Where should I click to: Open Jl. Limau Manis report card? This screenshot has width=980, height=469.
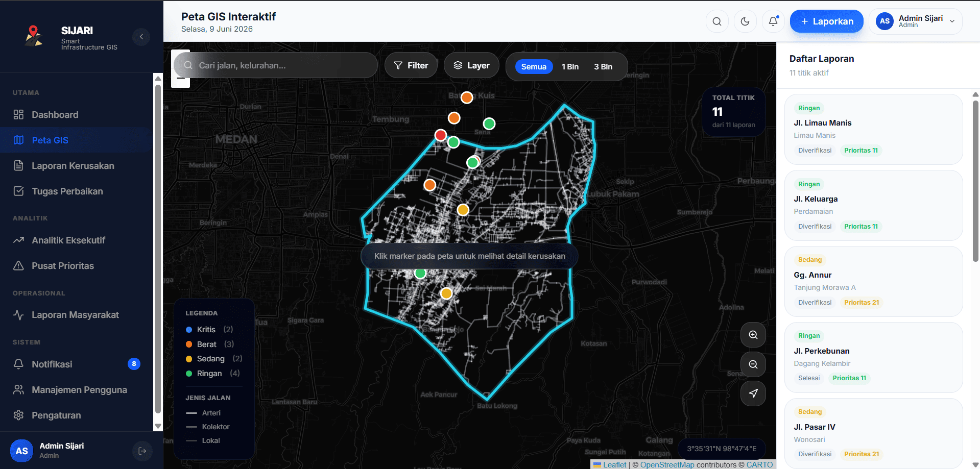[874, 129]
